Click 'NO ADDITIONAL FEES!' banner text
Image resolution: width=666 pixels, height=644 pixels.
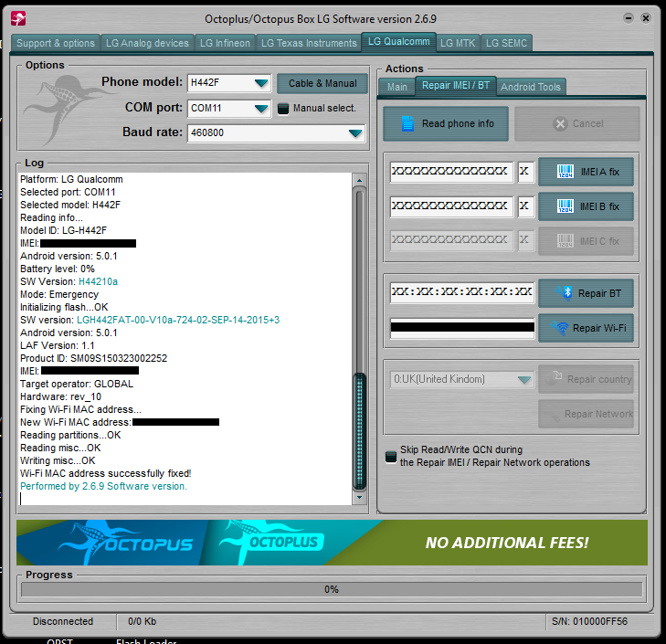pyautogui.click(x=507, y=543)
